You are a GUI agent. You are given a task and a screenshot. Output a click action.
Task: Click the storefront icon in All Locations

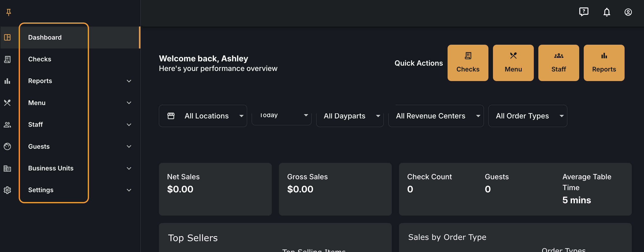point(171,116)
